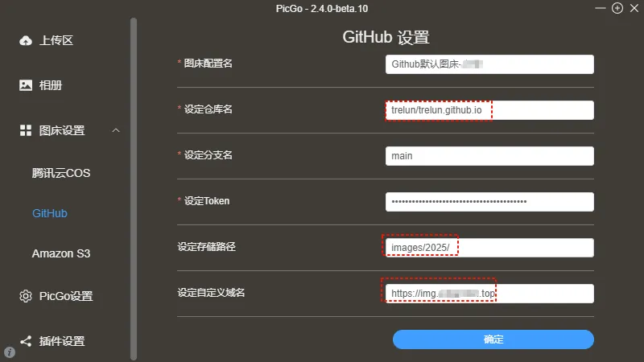Open the album picture icon
This screenshot has height=362, width=644.
26,85
